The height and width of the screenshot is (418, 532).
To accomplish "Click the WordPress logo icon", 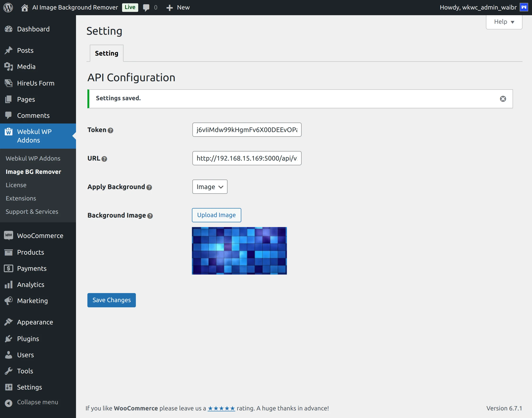I will tap(8, 7).
